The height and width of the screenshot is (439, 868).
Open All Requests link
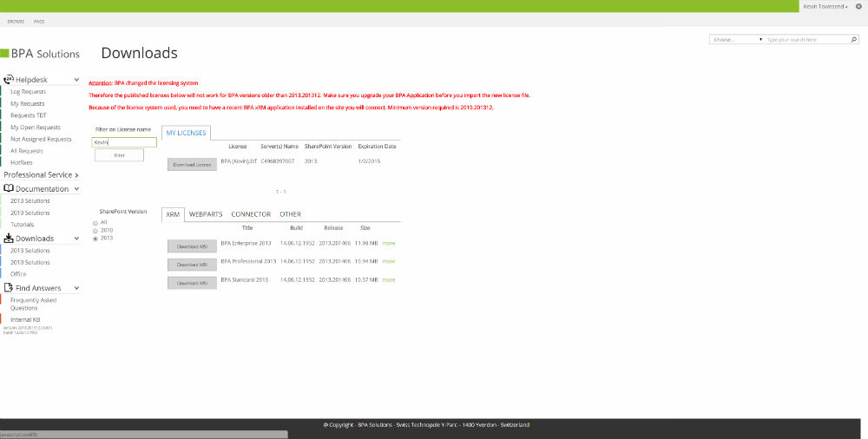27,151
